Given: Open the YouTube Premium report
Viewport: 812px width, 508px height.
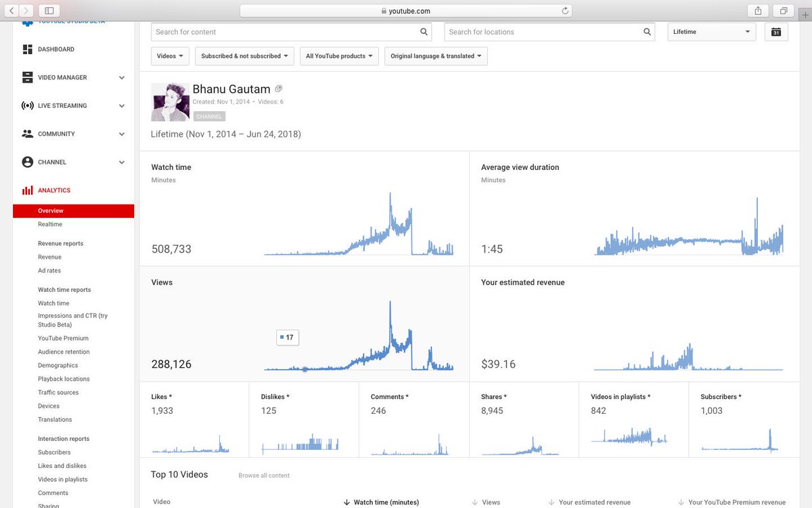Looking at the screenshot, I should [63, 339].
